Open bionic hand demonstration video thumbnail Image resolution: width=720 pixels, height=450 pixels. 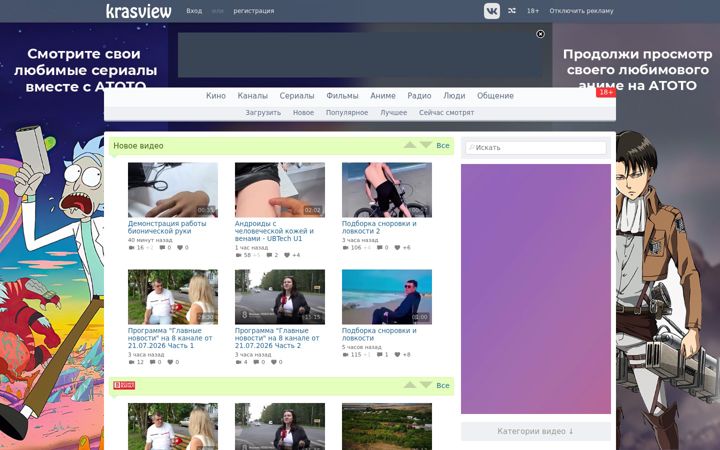[x=173, y=190]
